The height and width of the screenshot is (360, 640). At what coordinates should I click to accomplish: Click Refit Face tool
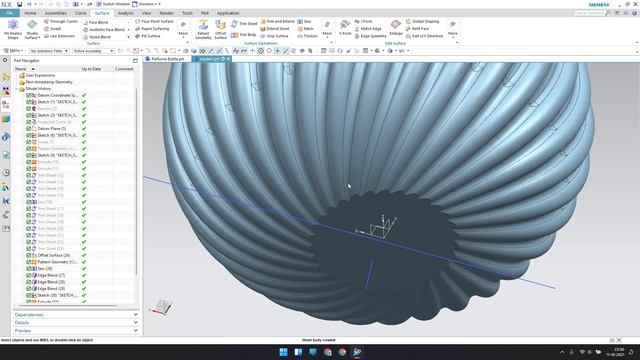coord(417,29)
